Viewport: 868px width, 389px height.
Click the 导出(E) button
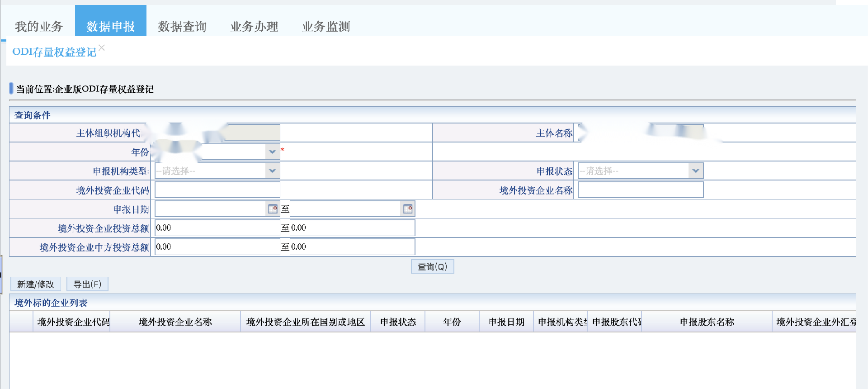[x=87, y=284]
